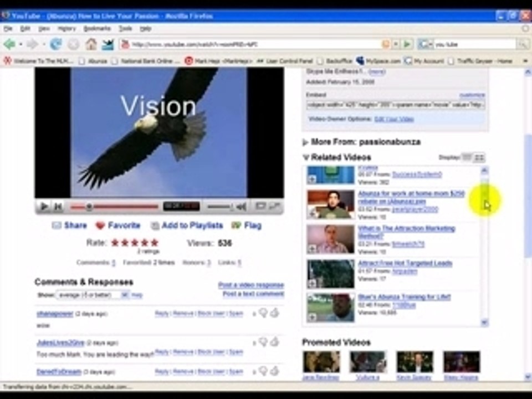The width and height of the screenshot is (532, 399).
Task: Open the History menu
Action: 66,29
